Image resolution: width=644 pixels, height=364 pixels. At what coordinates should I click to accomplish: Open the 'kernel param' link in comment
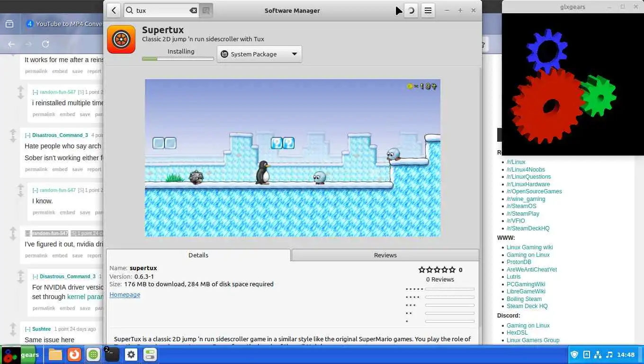tap(85, 297)
